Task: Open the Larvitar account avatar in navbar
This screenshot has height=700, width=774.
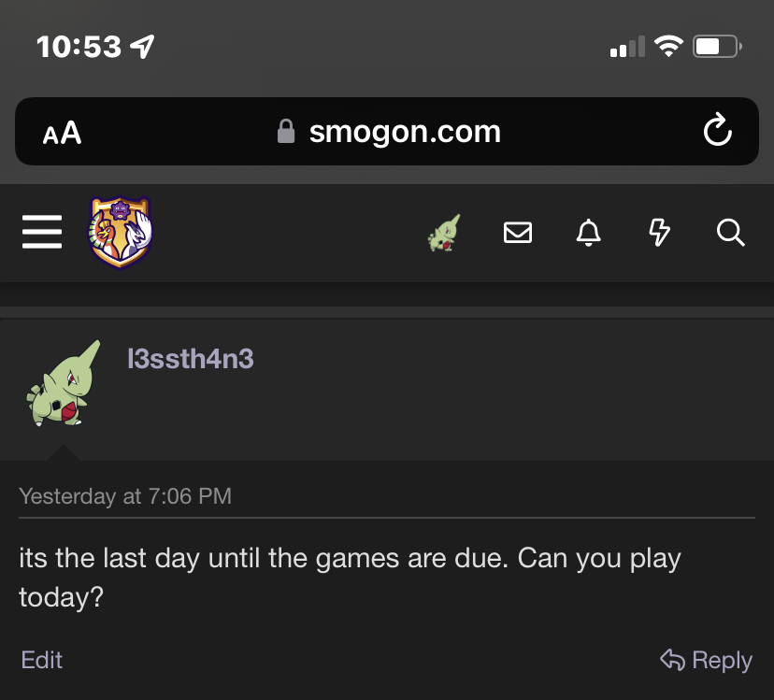Action: (445, 233)
